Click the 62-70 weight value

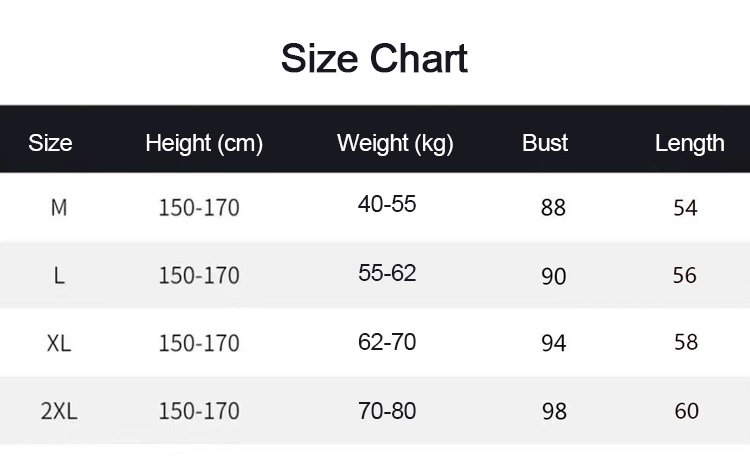tap(387, 341)
